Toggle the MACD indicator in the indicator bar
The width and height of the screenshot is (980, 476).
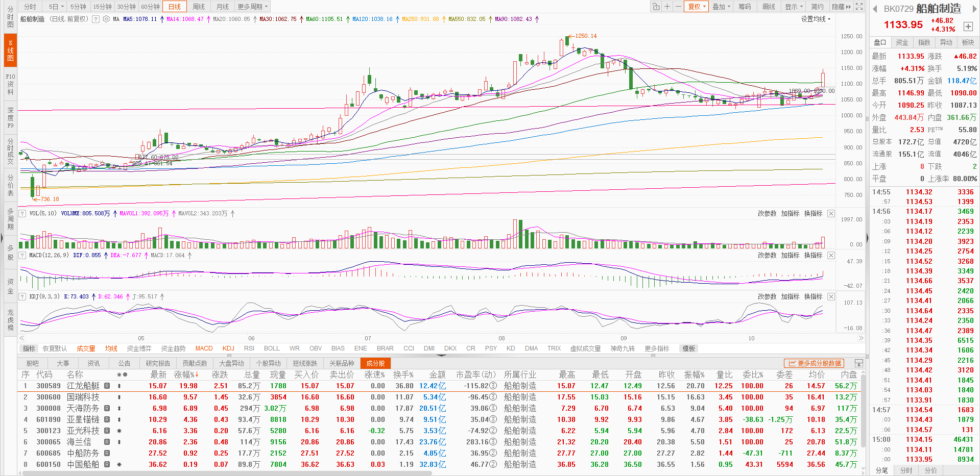[204, 348]
